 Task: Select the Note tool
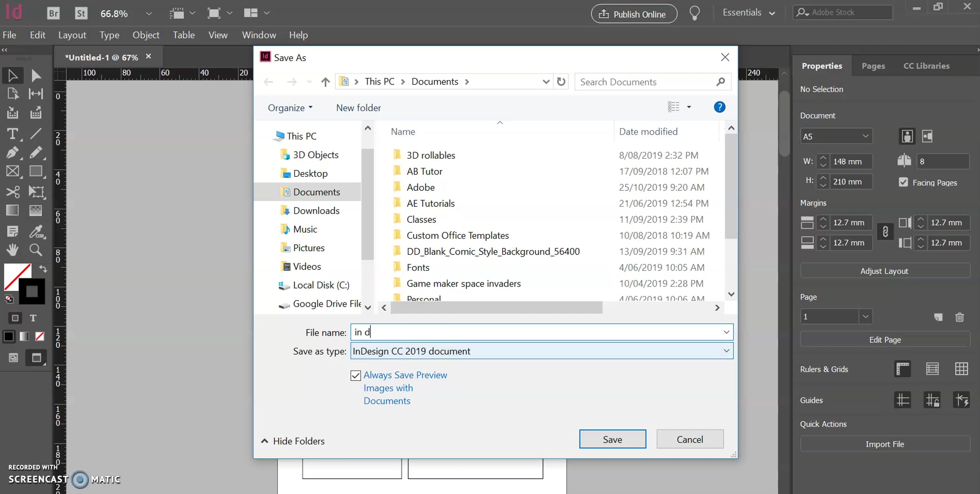[x=13, y=232]
